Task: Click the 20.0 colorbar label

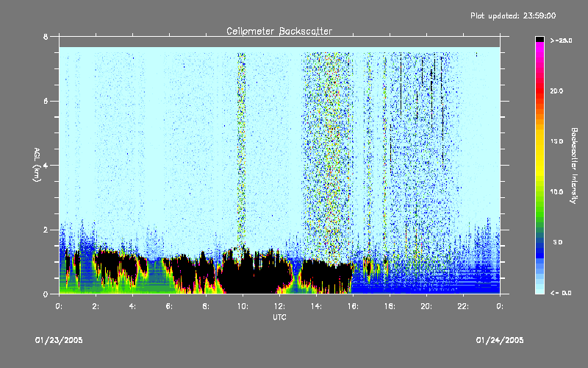Action: [556, 91]
